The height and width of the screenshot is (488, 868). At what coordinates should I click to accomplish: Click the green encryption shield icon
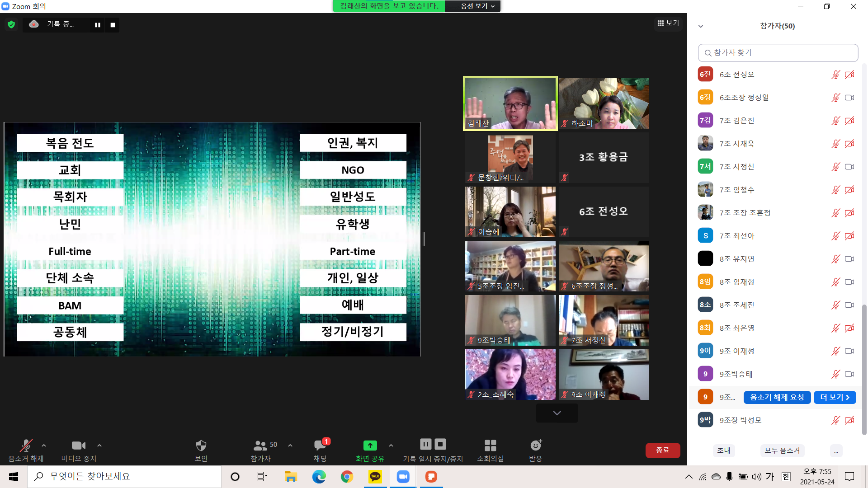(11, 24)
